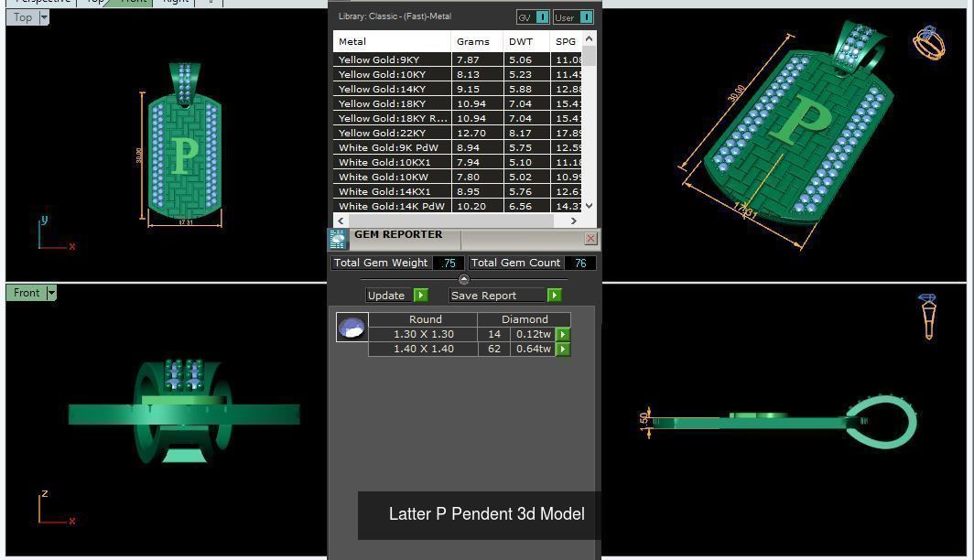The width and height of the screenshot is (974, 560).
Task: Click the 8.17 DWT cell
Action: (526, 133)
